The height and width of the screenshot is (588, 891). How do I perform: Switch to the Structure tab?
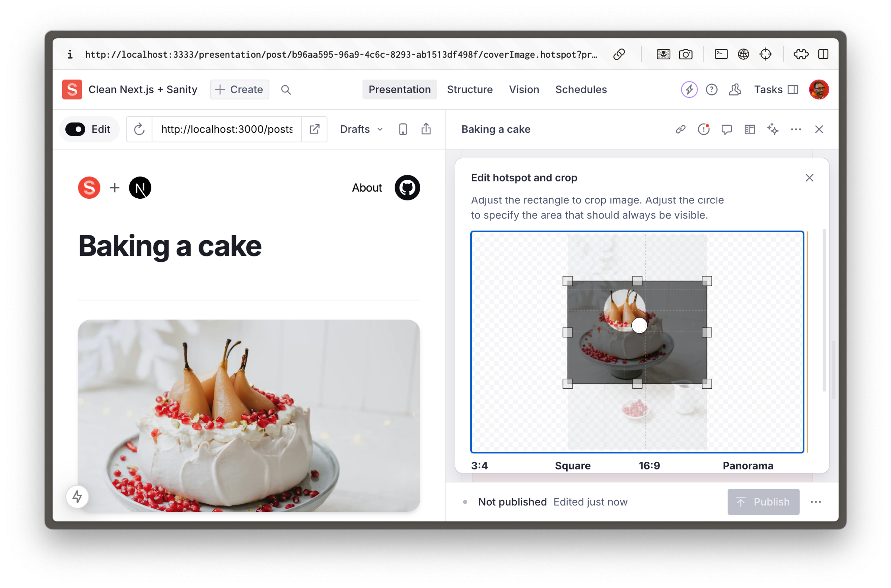click(x=470, y=90)
